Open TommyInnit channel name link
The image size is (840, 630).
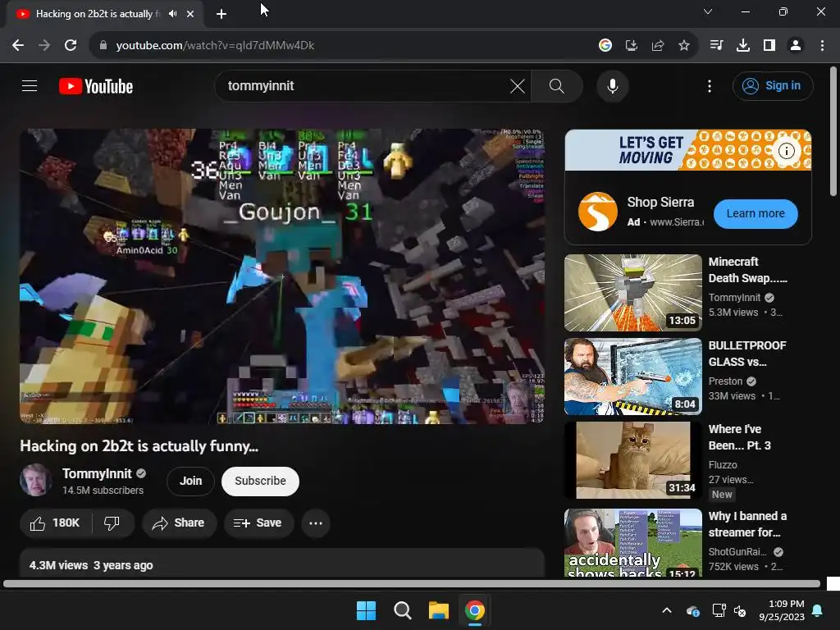(x=97, y=473)
